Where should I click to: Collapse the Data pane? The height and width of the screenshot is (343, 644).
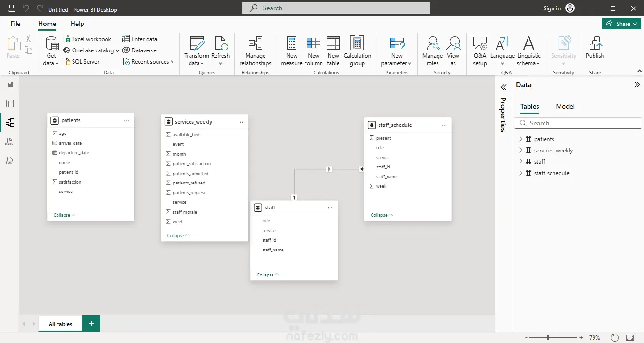(637, 84)
